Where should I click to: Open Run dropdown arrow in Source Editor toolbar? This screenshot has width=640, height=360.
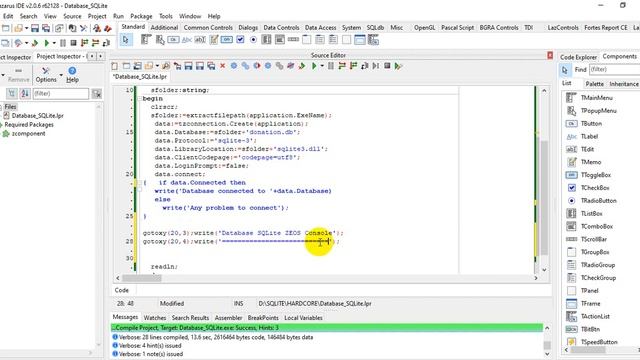coord(322,66)
